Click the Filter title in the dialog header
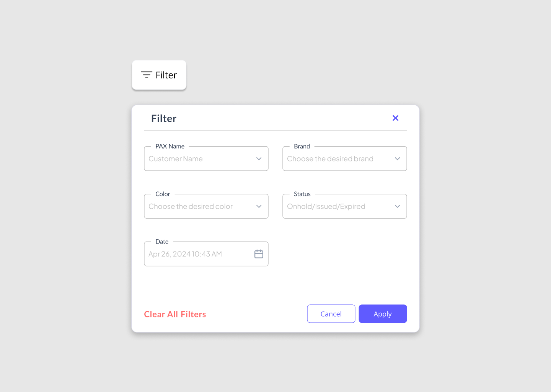551x392 pixels. point(163,118)
